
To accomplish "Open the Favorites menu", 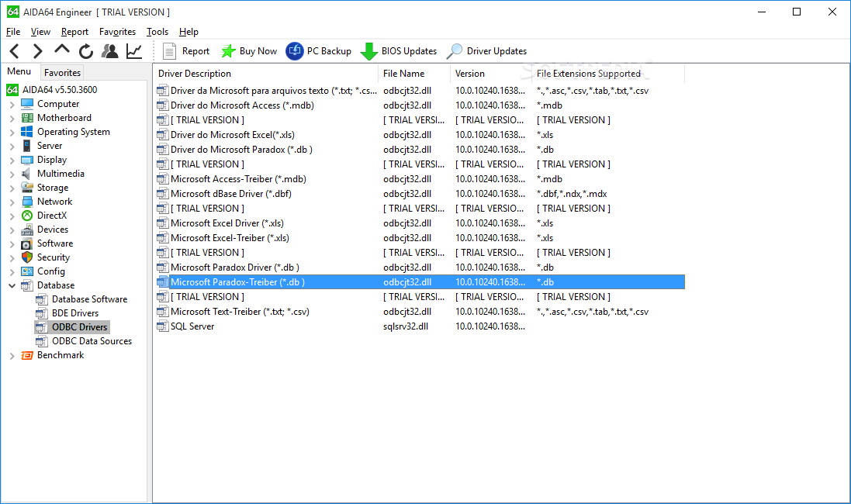I will (117, 32).
